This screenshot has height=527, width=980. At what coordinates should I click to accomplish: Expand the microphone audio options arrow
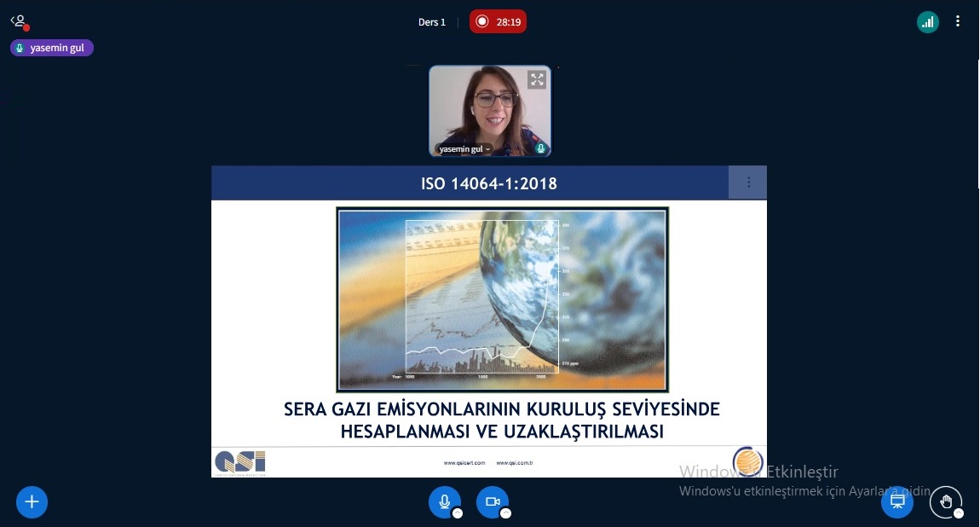(458, 513)
